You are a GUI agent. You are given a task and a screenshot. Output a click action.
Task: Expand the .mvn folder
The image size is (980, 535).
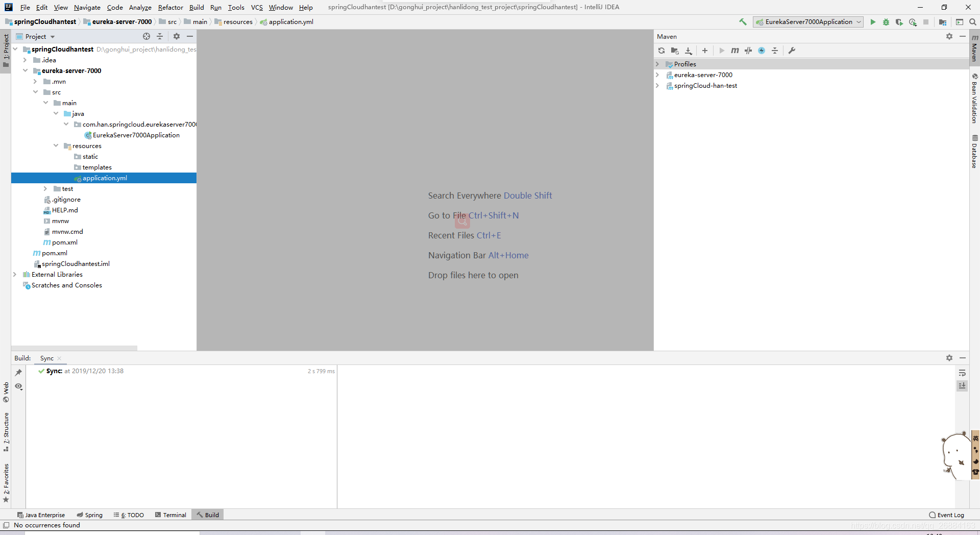pyautogui.click(x=35, y=82)
